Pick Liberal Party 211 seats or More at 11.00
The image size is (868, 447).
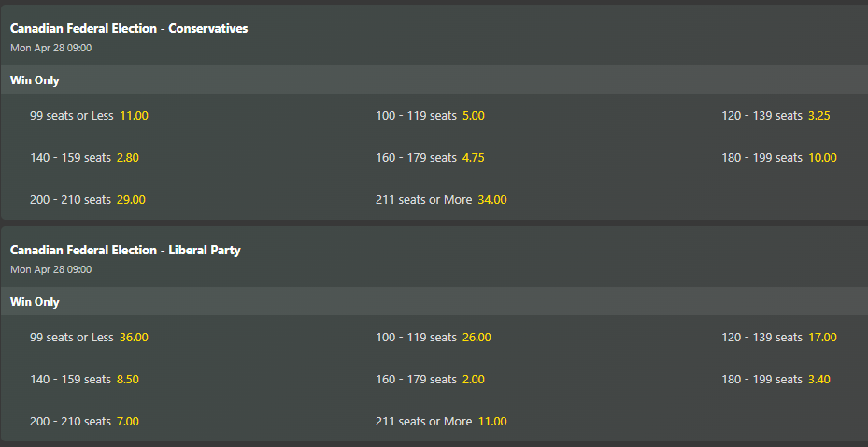coord(491,422)
